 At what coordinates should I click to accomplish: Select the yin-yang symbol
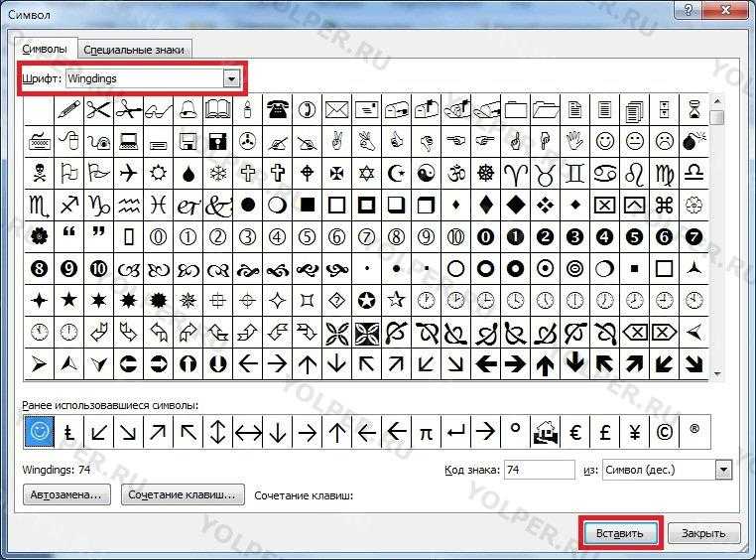coord(426,173)
